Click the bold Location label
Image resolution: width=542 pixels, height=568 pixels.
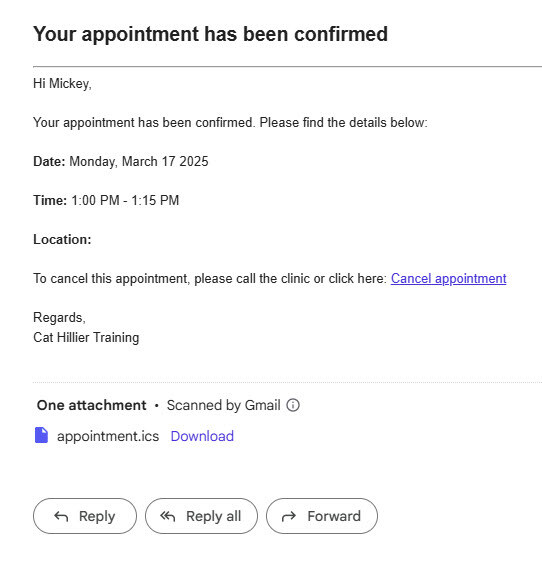pyautogui.click(x=62, y=239)
